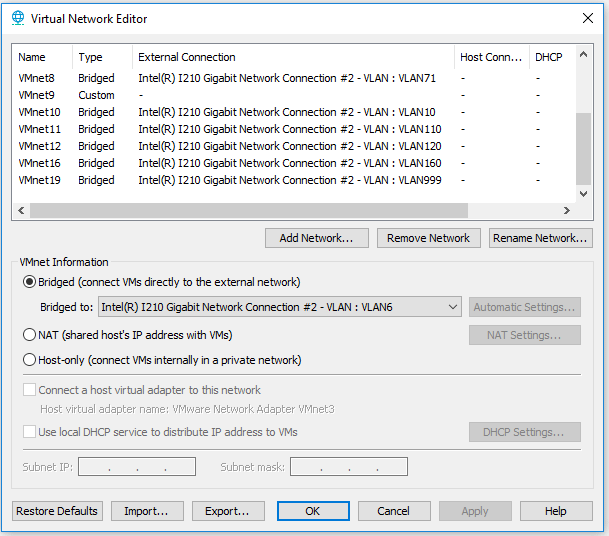Click the Export button
The image size is (609, 536).
(228, 511)
